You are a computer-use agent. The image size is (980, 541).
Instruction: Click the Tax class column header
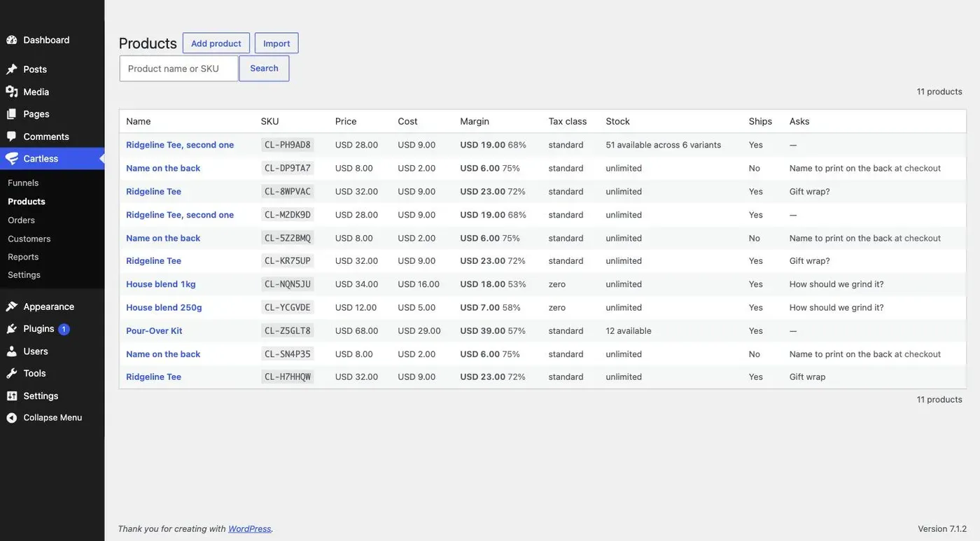(x=568, y=121)
